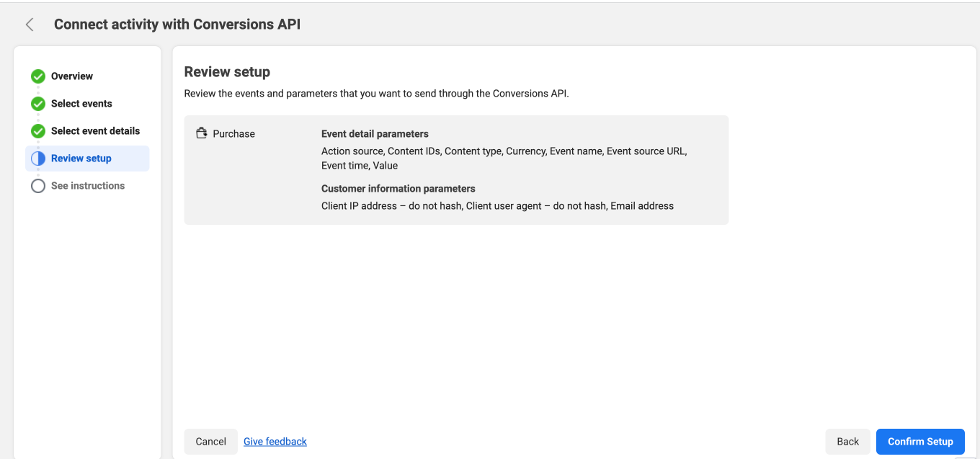Open the See instructions step
Viewport: 980px width, 459px height.
[88, 186]
